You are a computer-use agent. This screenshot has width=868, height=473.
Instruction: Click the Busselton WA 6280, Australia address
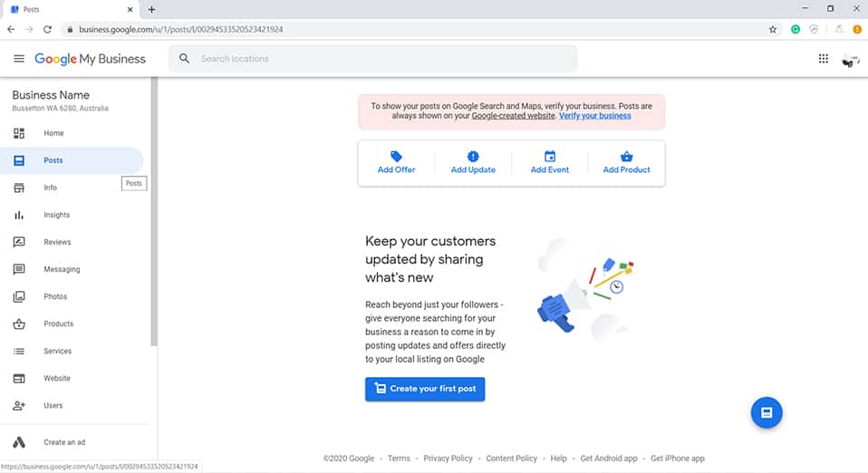click(61, 109)
